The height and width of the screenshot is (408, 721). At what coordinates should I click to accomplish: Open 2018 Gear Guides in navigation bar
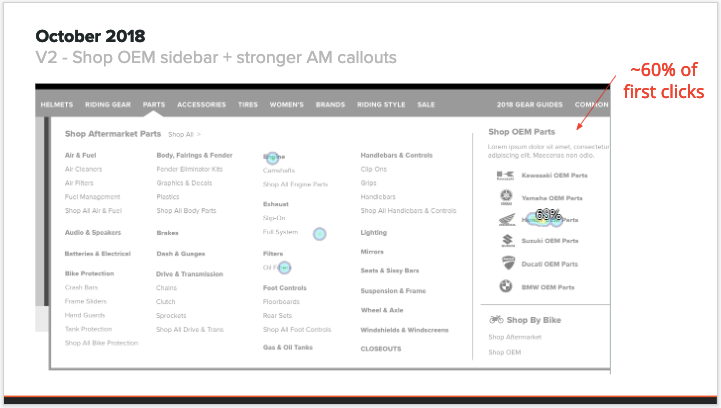529,104
